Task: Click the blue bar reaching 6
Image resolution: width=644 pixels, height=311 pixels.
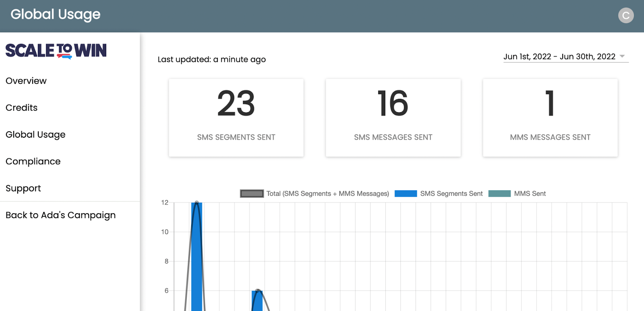Action: (x=257, y=301)
